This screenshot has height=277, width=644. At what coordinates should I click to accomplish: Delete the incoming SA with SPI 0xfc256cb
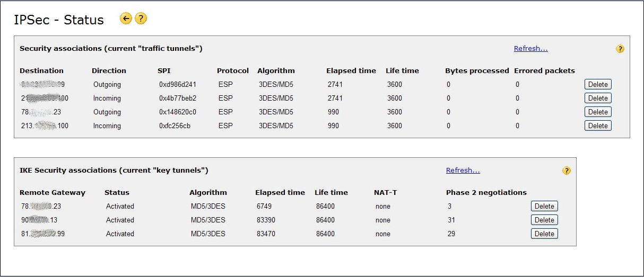[598, 126]
